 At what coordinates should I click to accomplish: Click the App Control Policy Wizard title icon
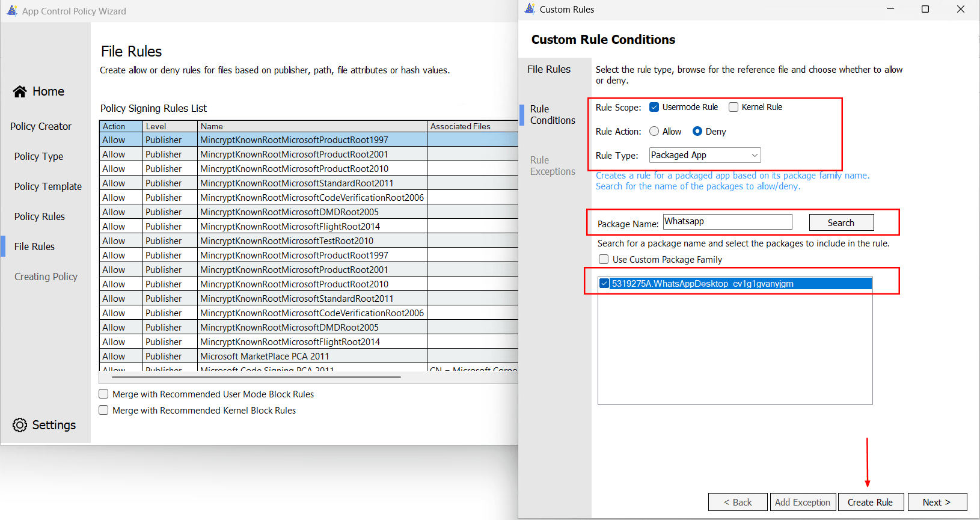(12, 10)
